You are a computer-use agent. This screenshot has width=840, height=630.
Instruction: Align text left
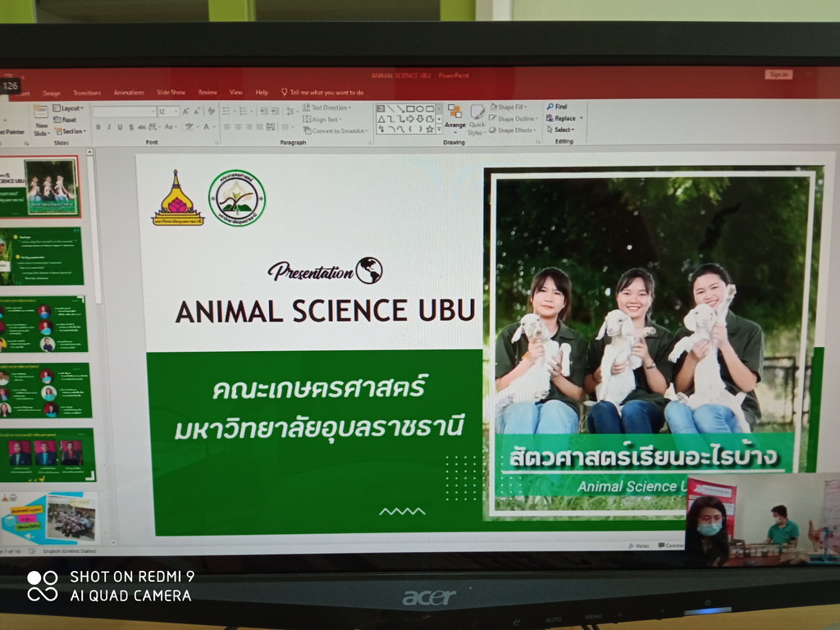click(227, 127)
